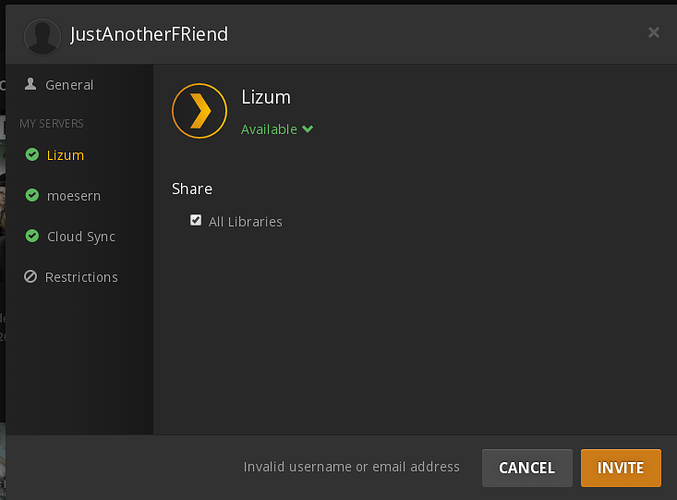Click the Lizum server title heading
The height and width of the screenshot is (500, 677).
click(x=266, y=98)
